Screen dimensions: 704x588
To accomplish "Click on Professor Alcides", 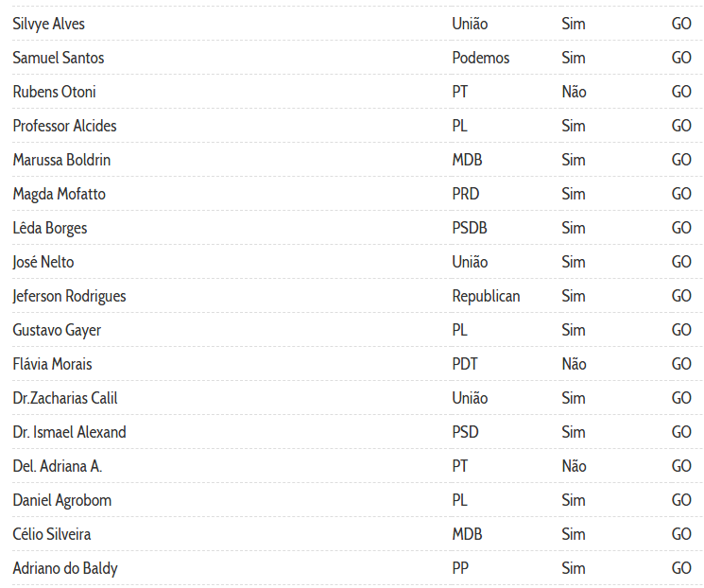I will pos(64,126).
